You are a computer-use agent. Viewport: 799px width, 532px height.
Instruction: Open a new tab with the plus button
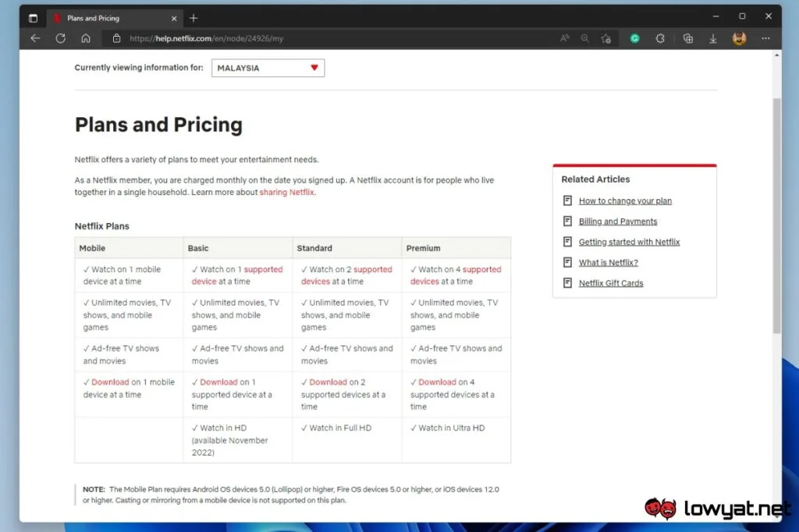point(194,19)
